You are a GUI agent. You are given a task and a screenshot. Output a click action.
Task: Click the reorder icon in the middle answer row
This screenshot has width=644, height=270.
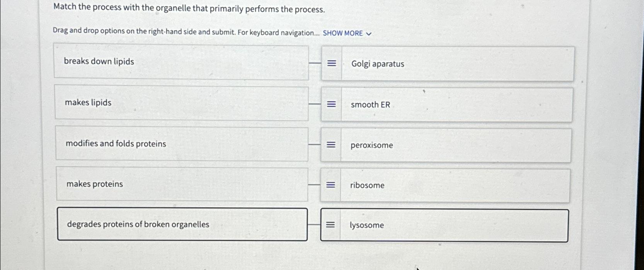tap(331, 144)
